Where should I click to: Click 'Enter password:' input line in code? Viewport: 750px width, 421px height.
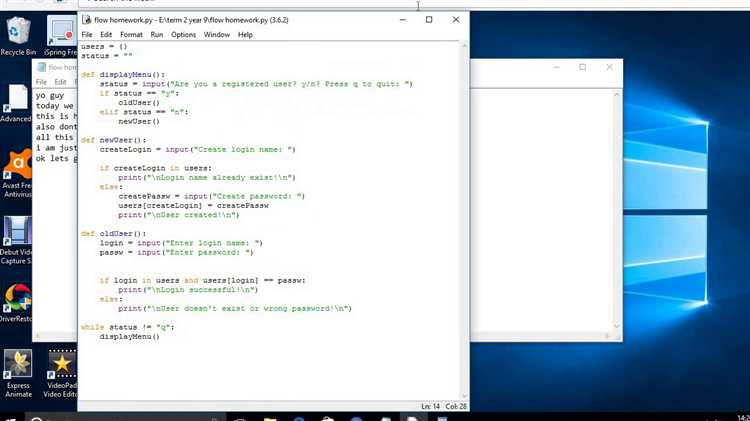pyautogui.click(x=176, y=253)
